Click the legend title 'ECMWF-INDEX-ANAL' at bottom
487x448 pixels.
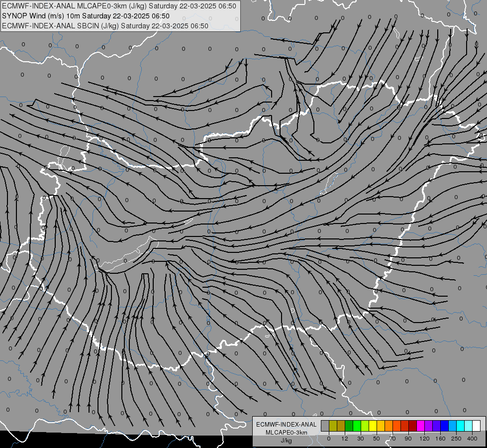click(286, 425)
